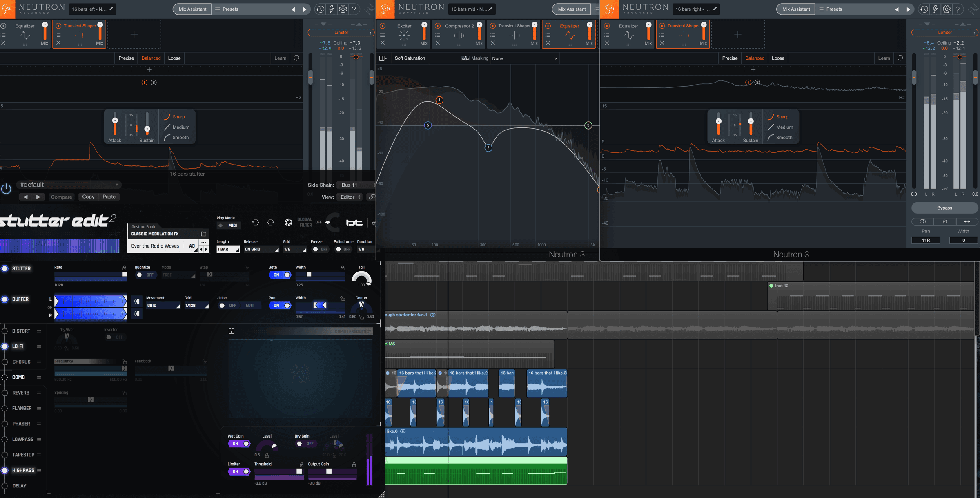Viewport: 980px width, 498px height.
Task: Open the Movement GRID dropdown
Action: tap(163, 306)
